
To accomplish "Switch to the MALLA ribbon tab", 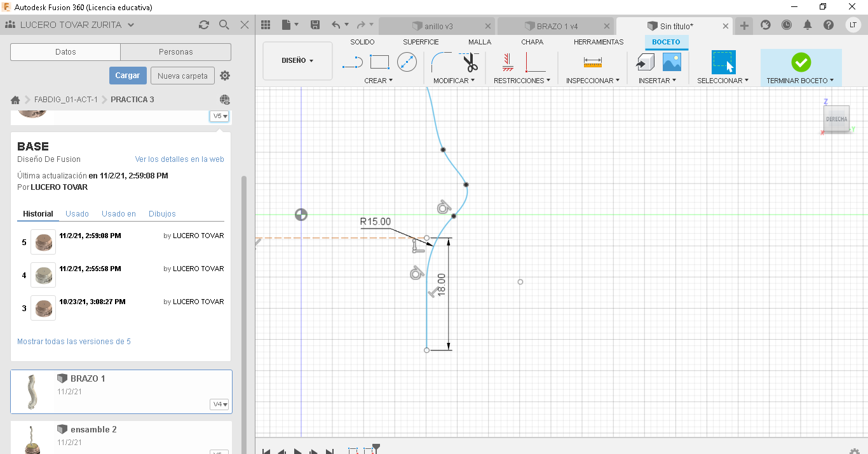I will (480, 42).
